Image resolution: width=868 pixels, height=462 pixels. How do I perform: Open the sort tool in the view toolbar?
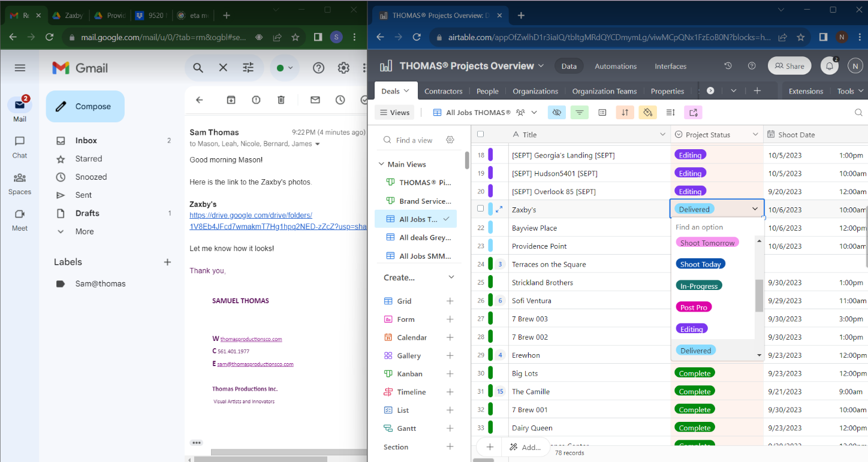[x=625, y=112]
